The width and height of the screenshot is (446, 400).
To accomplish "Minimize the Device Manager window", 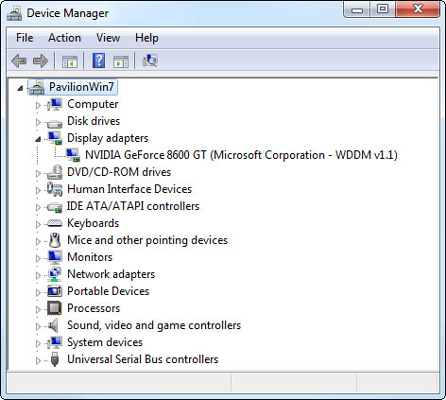I will coord(357,10).
